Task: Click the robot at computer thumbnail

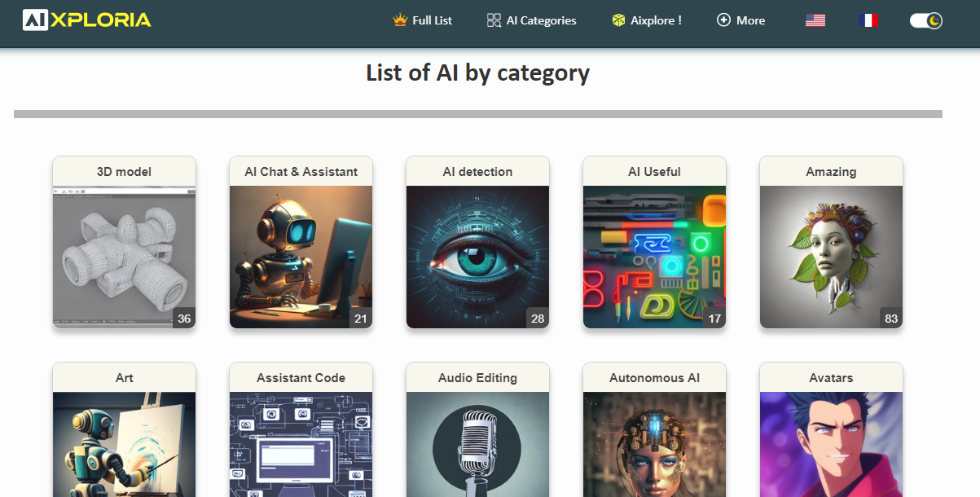Action: pos(301,257)
